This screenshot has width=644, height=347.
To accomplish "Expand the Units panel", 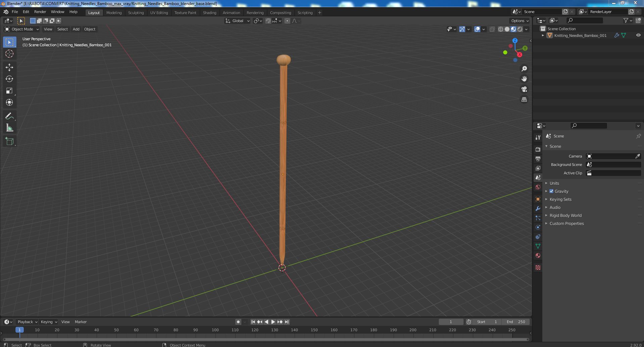I will (x=554, y=183).
